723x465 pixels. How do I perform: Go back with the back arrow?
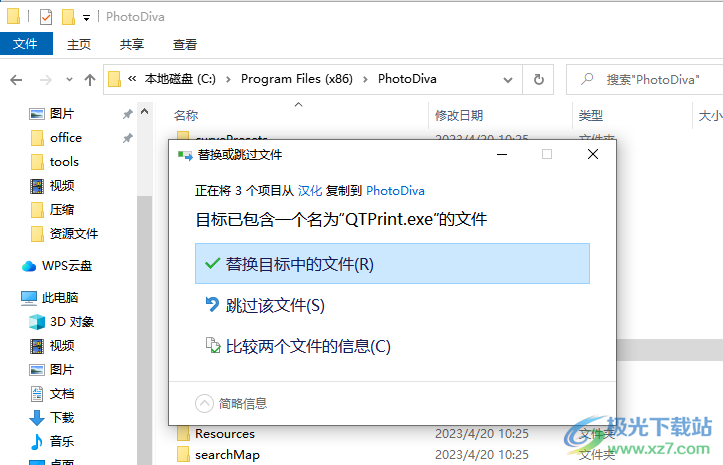click(16, 80)
